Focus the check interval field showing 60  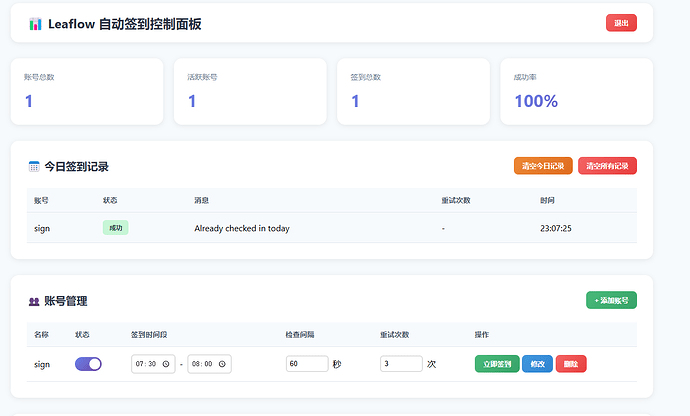point(307,364)
